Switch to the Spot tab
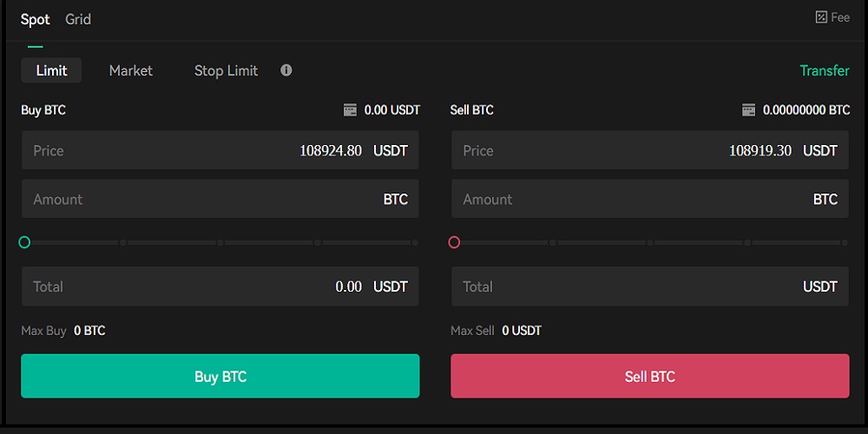Screen dimensions: 868x434 pyautogui.click(x=35, y=19)
